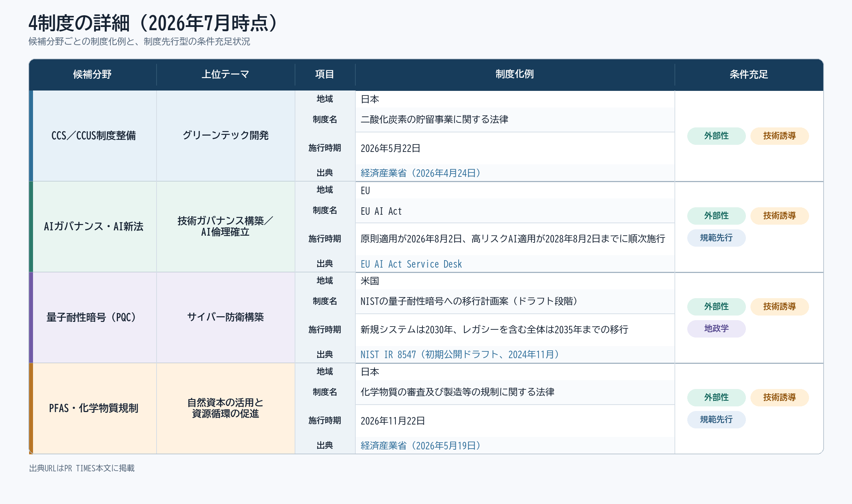Viewport: 852px width, 504px height.
Task: Select the CCS／CCUS制度整備 cell
Action: coord(94,136)
